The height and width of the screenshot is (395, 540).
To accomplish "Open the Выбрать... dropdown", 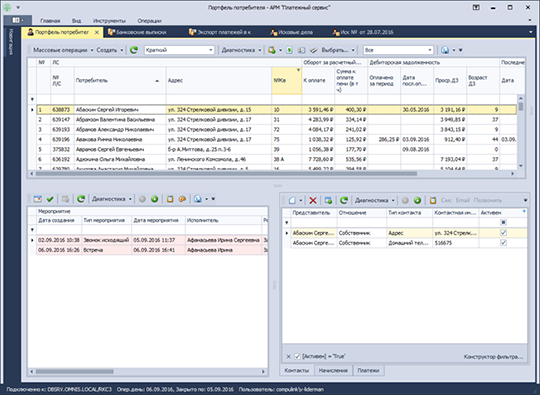I will pos(338,50).
